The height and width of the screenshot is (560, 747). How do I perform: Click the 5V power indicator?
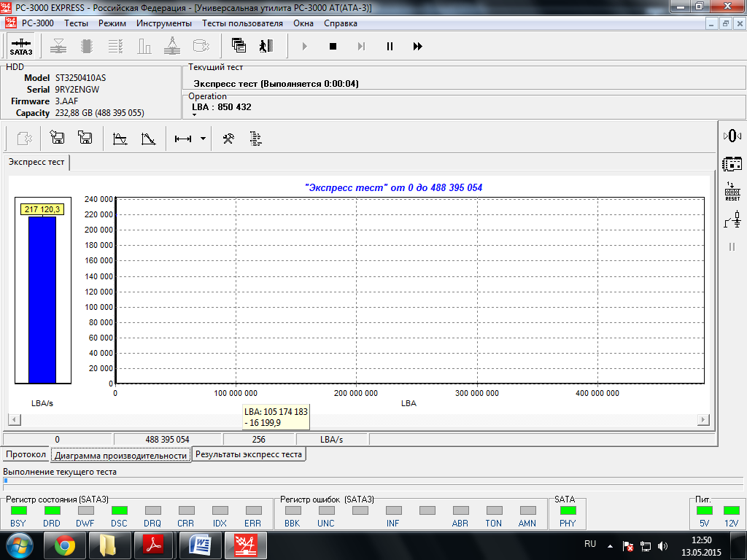coord(705,510)
